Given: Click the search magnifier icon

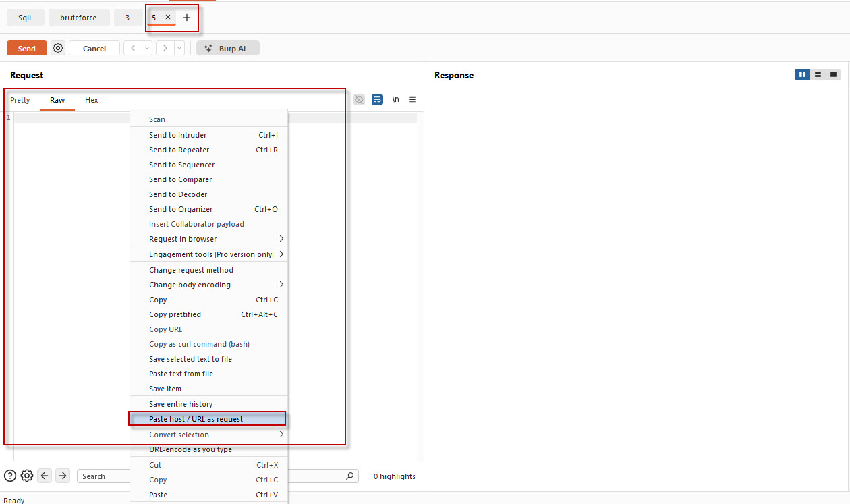Looking at the screenshot, I should coord(349,476).
